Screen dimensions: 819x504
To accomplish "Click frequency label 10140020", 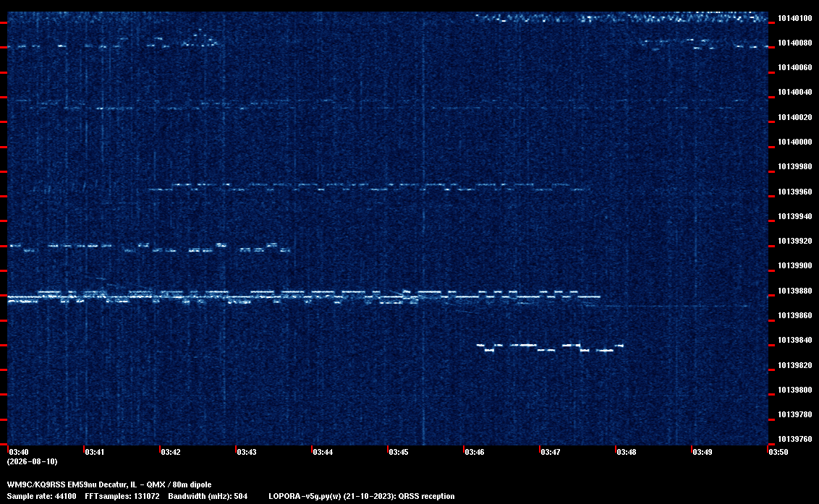I will [795, 117].
